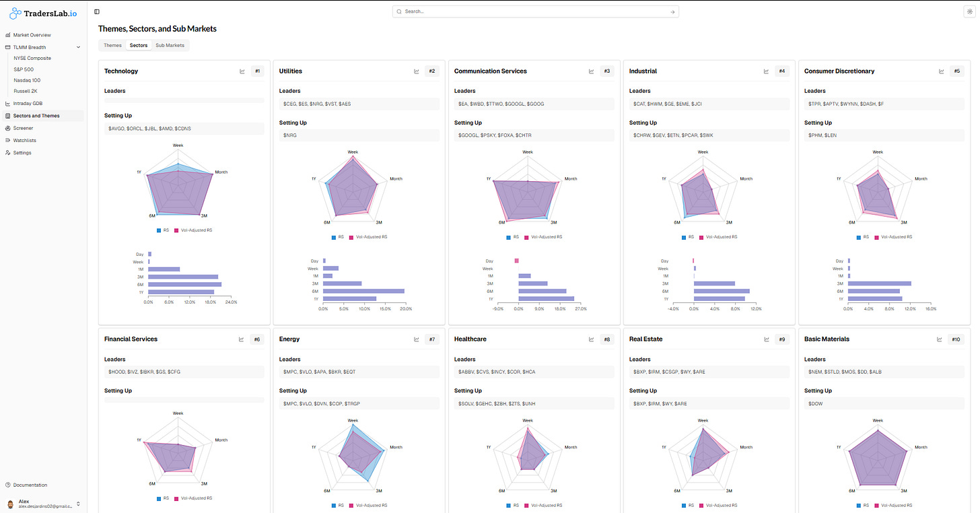Select the Sectors tab
Viewport: 980px width, 513px height.
click(x=139, y=45)
